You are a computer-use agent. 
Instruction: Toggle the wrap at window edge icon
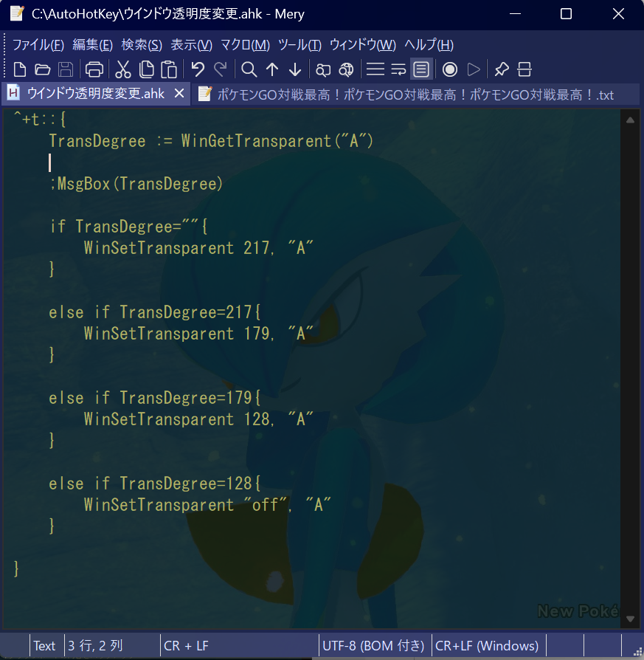pyautogui.click(x=421, y=69)
